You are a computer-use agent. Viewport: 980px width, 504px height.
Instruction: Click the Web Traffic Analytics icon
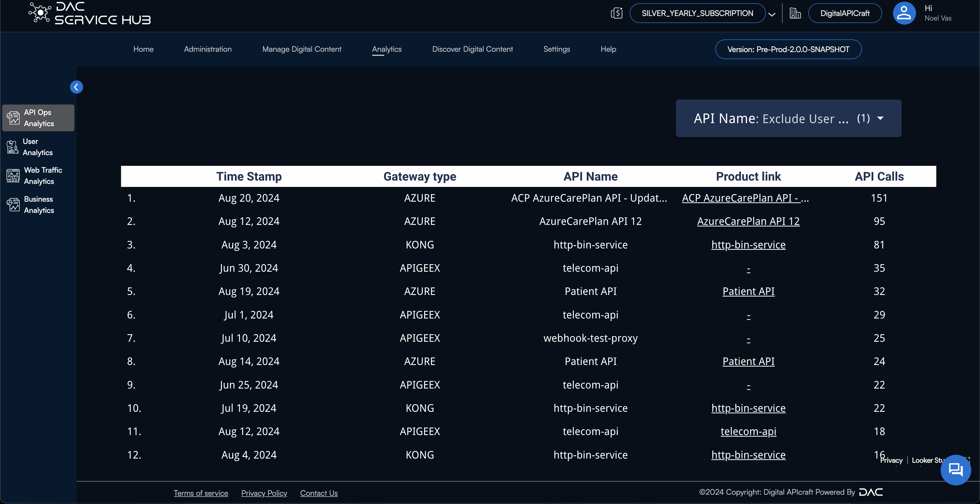click(x=13, y=176)
